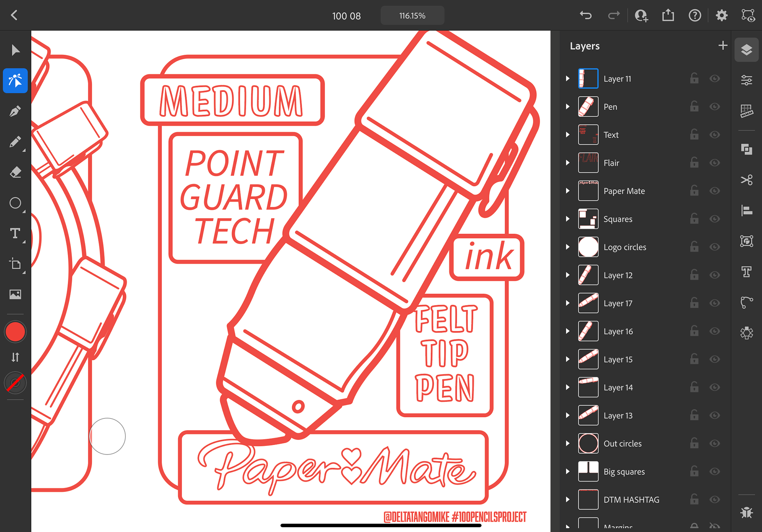762x532 pixels.
Task: Open the Type properties panel
Action: click(x=747, y=272)
